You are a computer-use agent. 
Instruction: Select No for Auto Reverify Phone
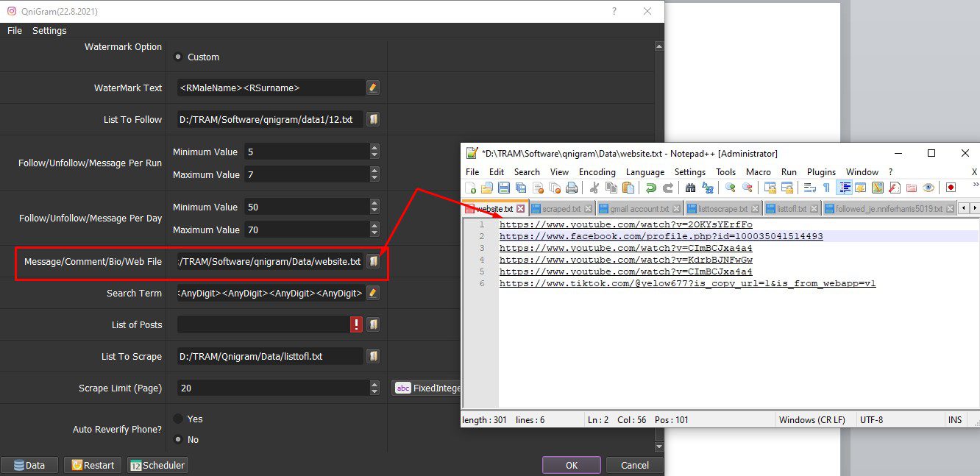coord(178,439)
